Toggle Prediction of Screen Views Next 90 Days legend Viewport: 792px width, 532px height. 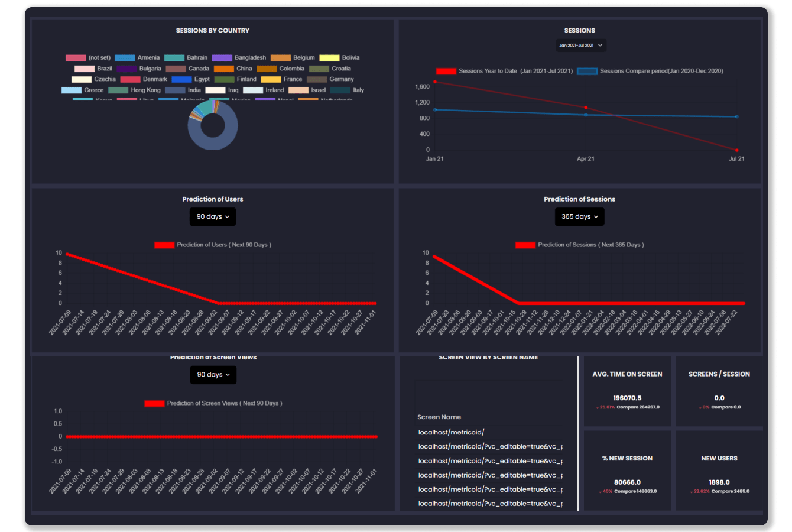click(213, 403)
